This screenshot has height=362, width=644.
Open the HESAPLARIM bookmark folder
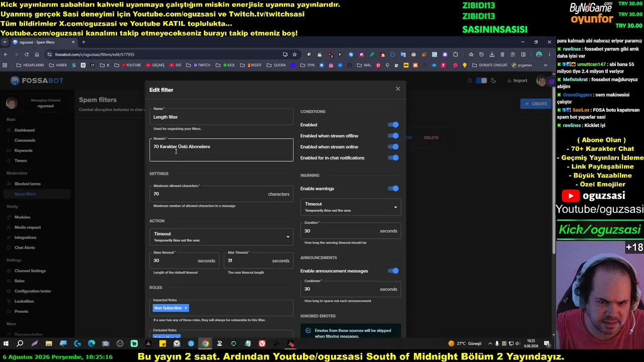(x=30, y=65)
